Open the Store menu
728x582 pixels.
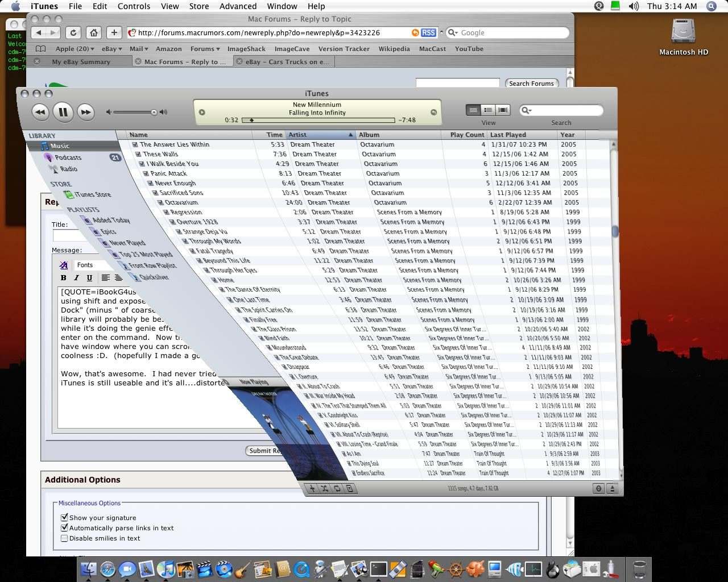point(198,6)
